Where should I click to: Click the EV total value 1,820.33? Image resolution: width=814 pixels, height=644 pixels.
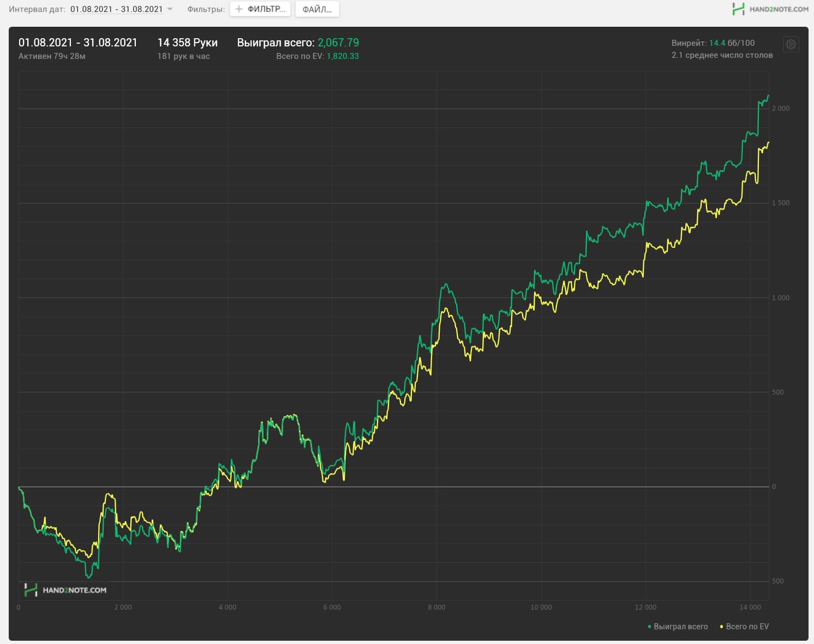(343, 56)
